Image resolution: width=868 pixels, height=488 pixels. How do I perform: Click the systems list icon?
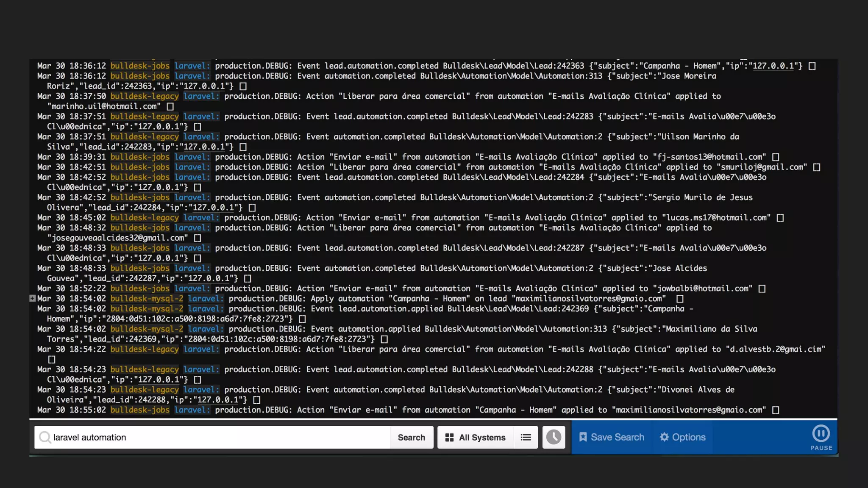point(526,437)
